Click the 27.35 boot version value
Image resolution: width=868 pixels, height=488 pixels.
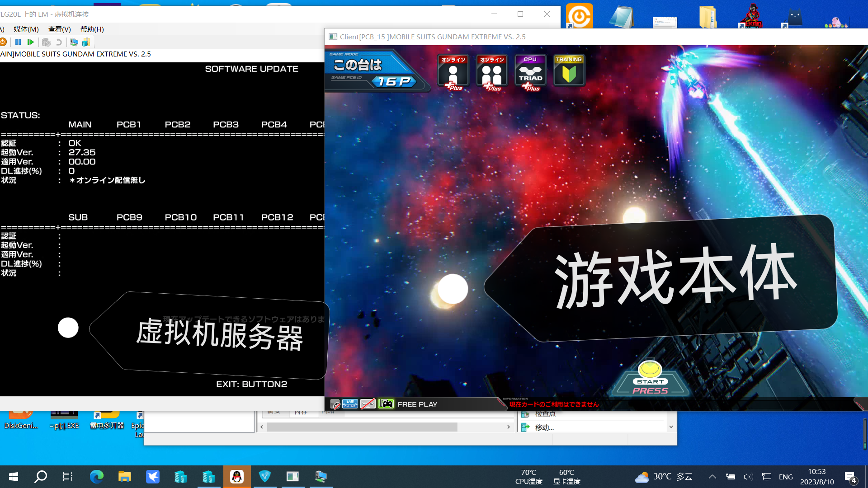click(x=82, y=152)
